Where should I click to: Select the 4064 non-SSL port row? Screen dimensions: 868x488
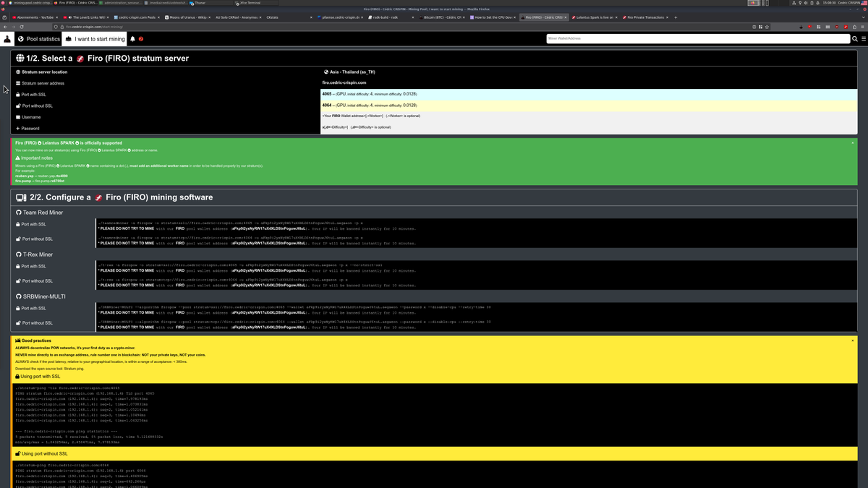point(590,105)
